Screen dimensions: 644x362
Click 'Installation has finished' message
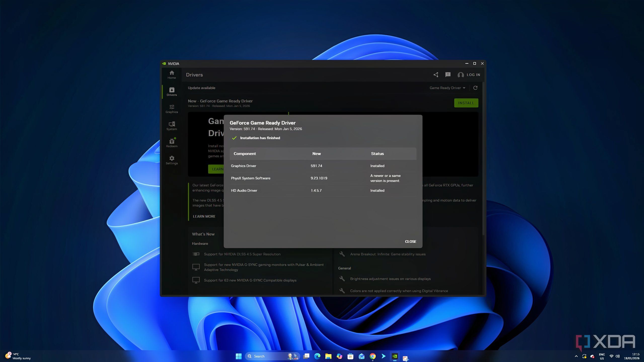pos(260,138)
